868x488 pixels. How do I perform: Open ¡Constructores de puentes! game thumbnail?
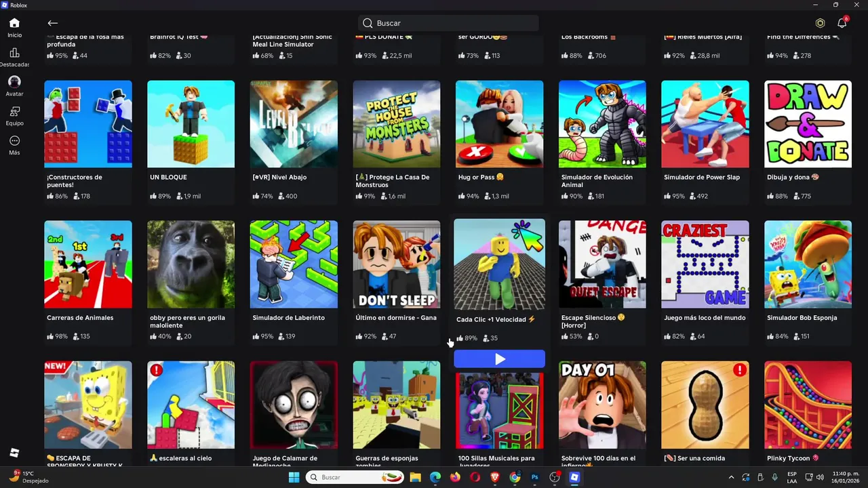point(88,124)
